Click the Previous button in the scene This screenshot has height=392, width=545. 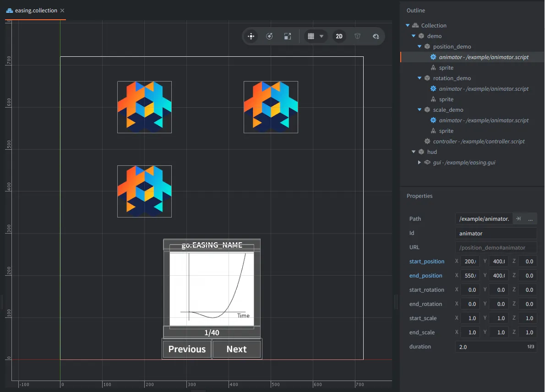point(187,349)
